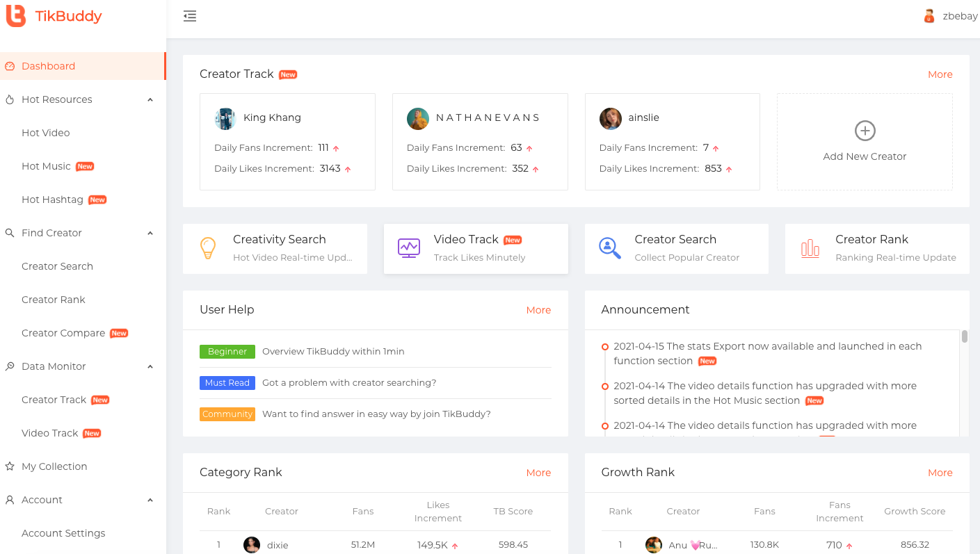Click the N A T H A N E V A N S avatar

pos(418,118)
